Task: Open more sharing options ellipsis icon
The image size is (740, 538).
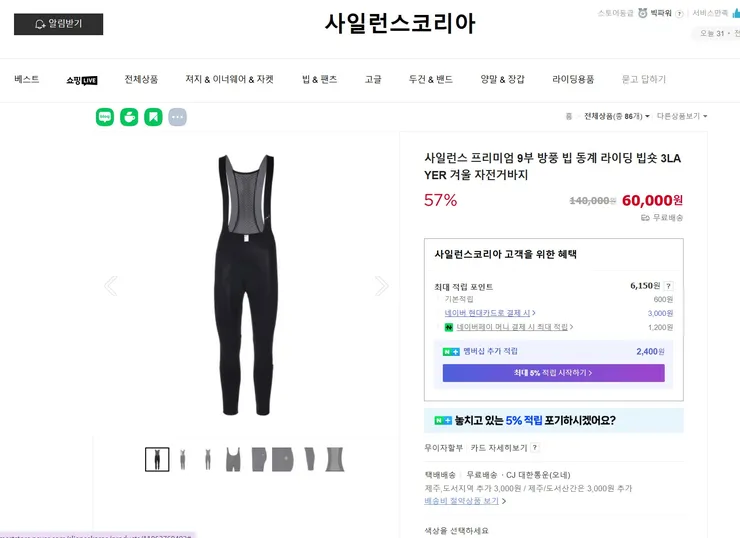Action: pyautogui.click(x=177, y=117)
